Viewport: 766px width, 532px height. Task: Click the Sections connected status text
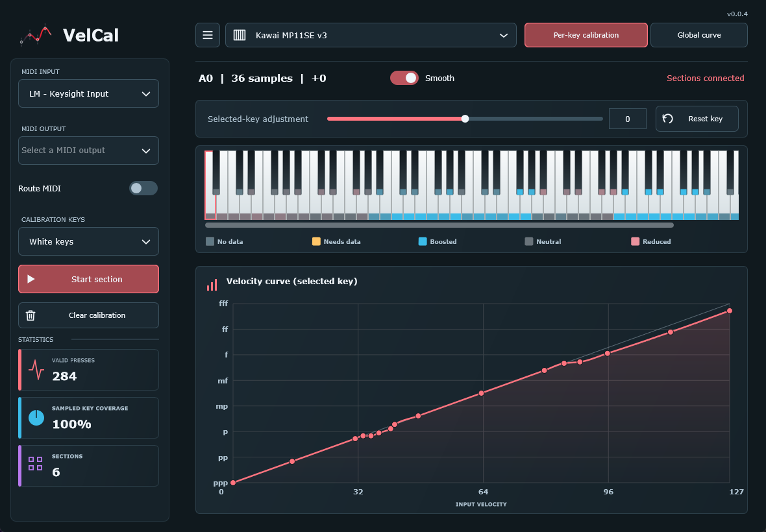706,78
